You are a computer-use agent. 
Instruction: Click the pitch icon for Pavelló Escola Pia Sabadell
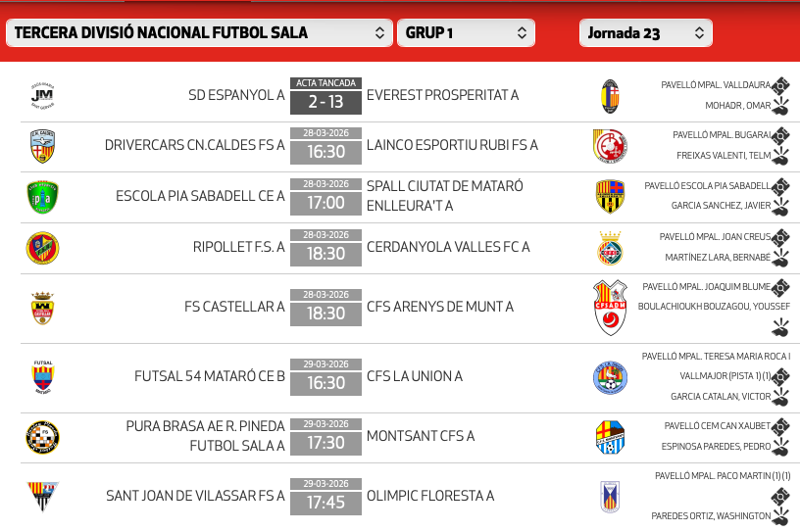coord(781,185)
